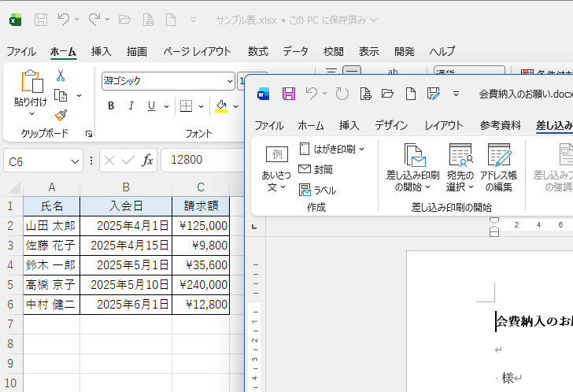
Task: Switch to Excel 開発 tab
Action: coord(405,51)
